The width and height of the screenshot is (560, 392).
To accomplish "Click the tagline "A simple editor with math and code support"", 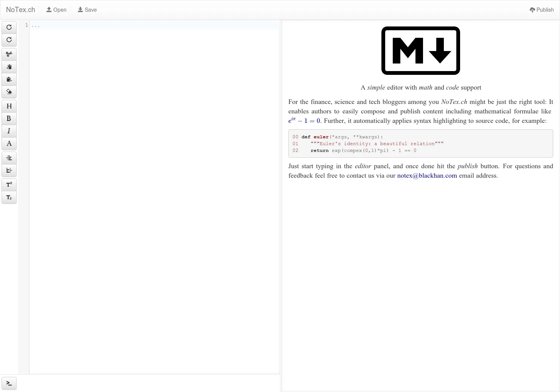I will 421,88.
